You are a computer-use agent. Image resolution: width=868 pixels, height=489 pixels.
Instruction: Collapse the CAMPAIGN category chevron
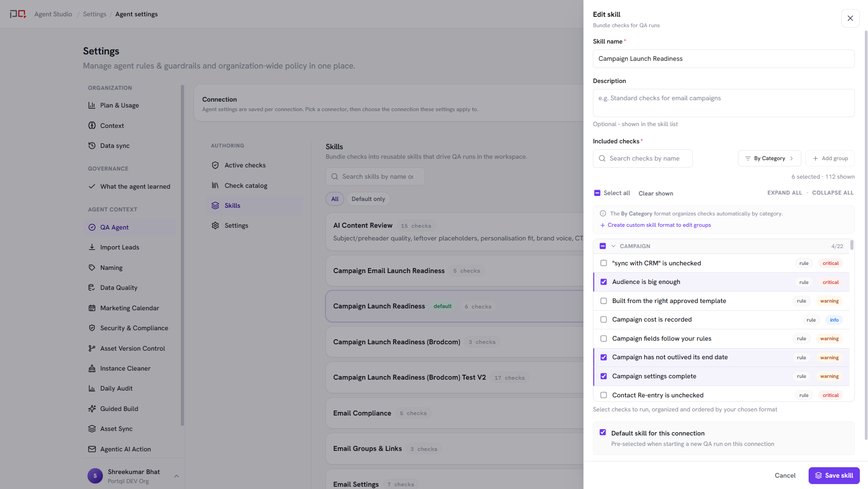[x=613, y=246]
